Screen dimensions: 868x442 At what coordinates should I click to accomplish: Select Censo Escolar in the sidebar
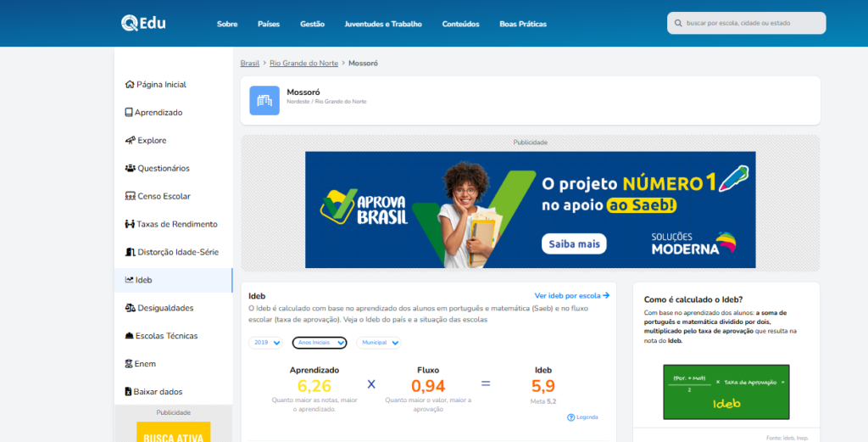[x=164, y=196]
